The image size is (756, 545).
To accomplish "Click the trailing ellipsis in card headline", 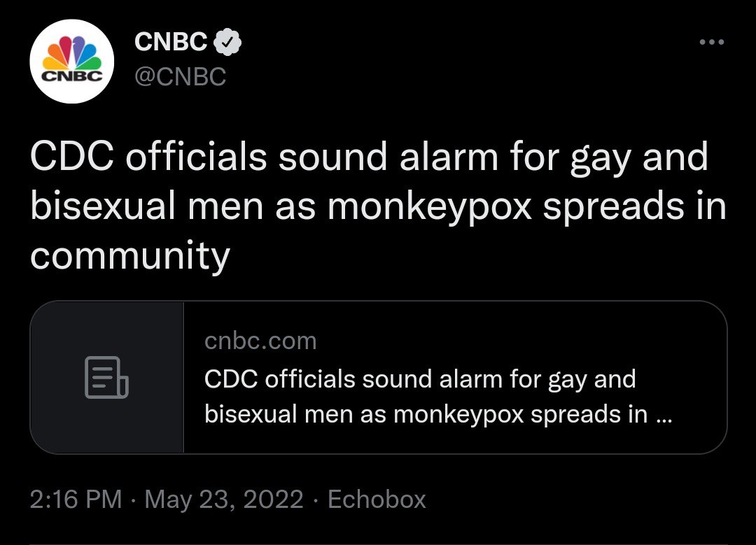I will click(664, 415).
